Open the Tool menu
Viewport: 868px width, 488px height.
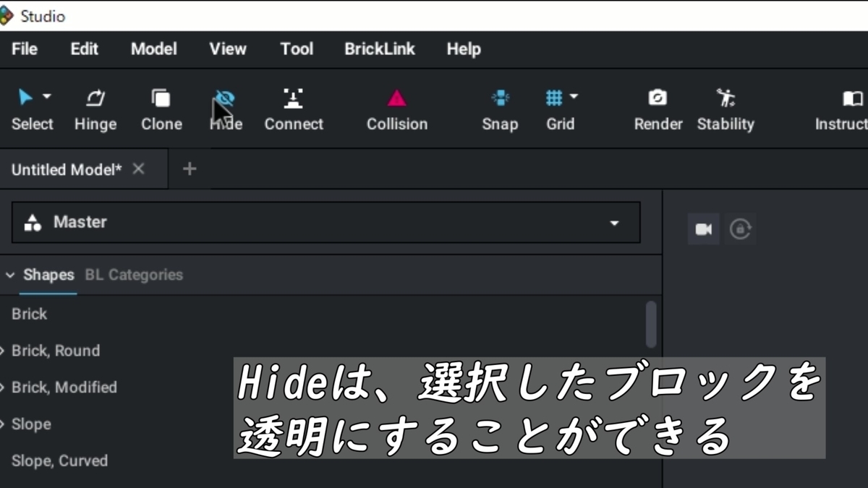tap(297, 49)
